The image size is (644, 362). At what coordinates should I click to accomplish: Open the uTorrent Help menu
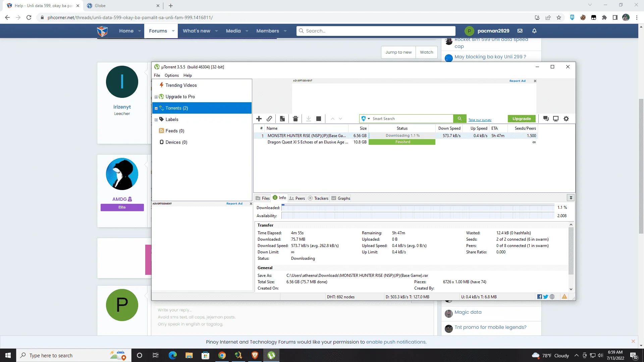[x=187, y=75]
